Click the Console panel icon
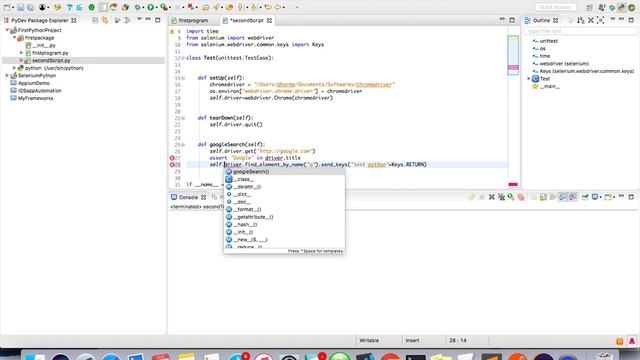The width and height of the screenshot is (640, 360). point(174,197)
